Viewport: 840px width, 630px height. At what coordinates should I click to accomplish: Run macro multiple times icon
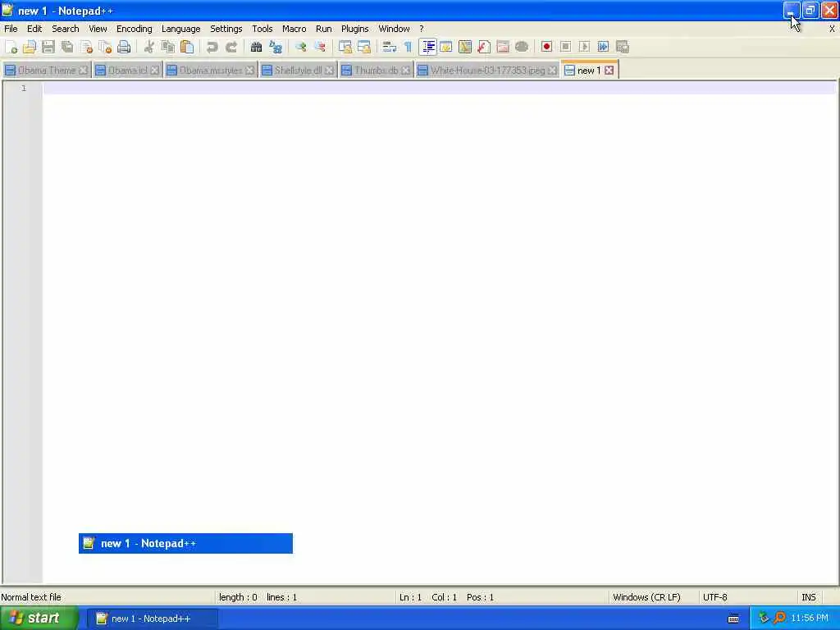tap(603, 47)
